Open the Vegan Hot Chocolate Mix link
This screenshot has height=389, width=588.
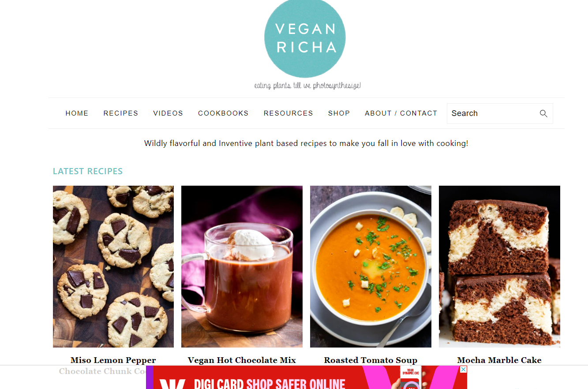coord(242,360)
